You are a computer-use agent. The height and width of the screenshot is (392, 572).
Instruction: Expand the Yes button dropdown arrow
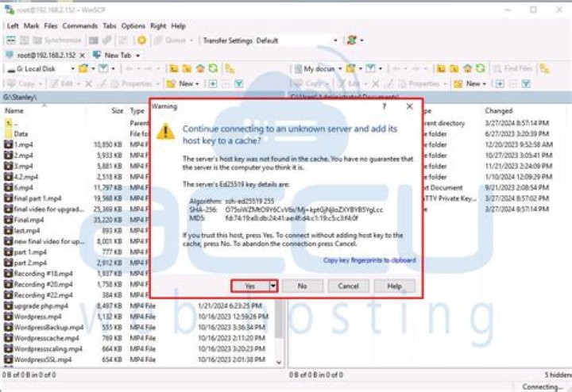tap(272, 286)
